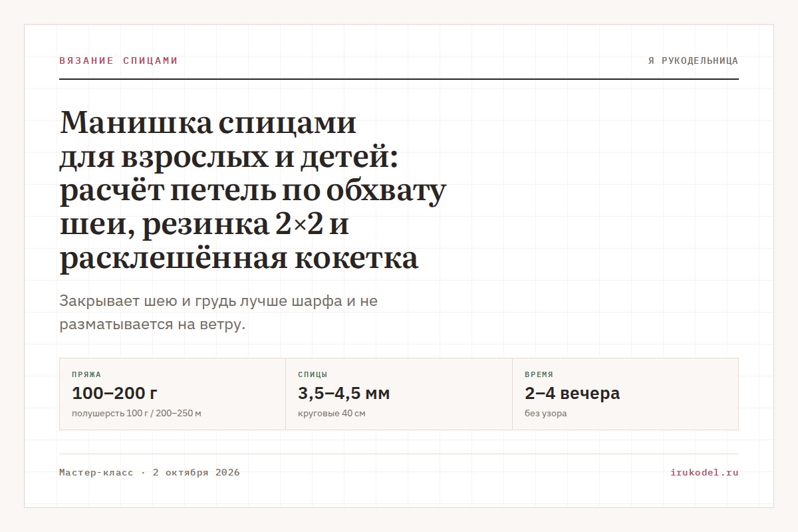Screen dimensions: 798x532
Task: Click subtitle starting 'Закрывает шею и грудь'
Action: [219, 313]
